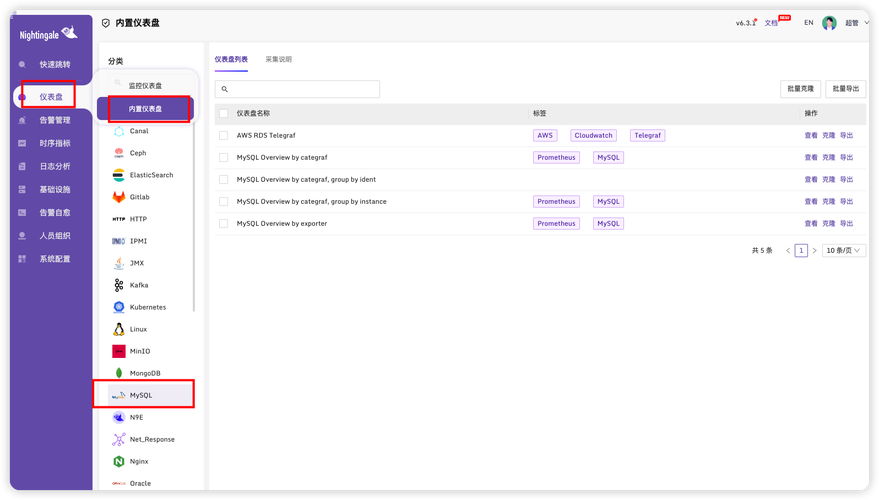This screenshot has height=500, width=879.
Task: Select the HTTP category icon
Action: point(119,219)
